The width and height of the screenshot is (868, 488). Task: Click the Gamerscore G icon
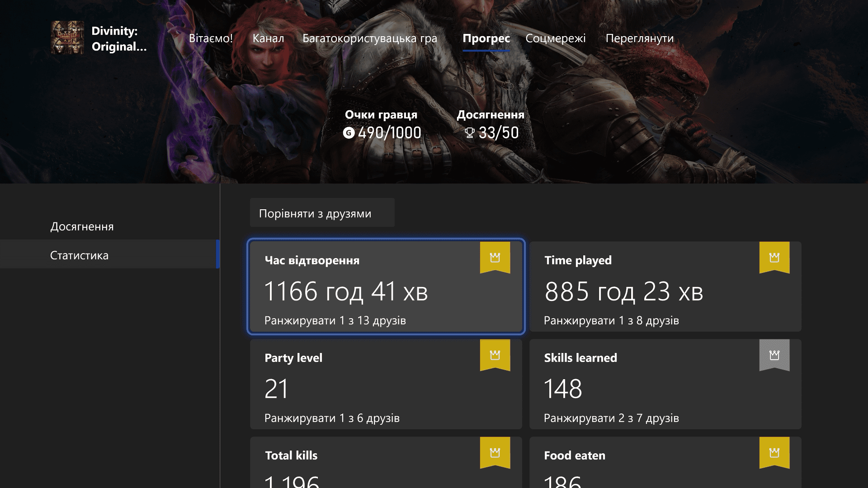coord(349,133)
